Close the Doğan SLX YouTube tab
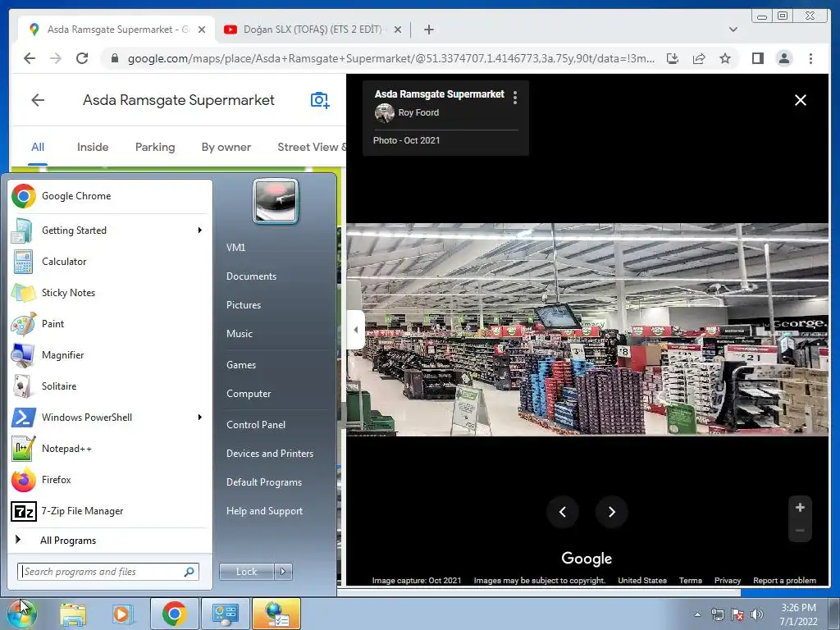This screenshot has height=630, width=840. [398, 30]
